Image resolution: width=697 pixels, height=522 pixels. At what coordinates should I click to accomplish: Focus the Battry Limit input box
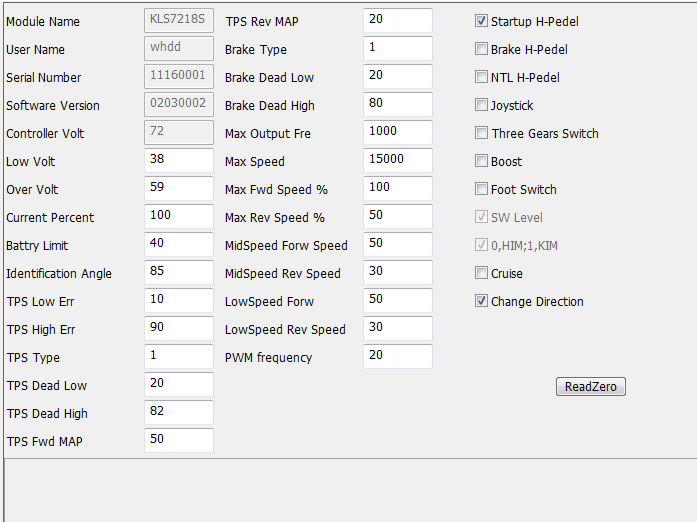179,244
